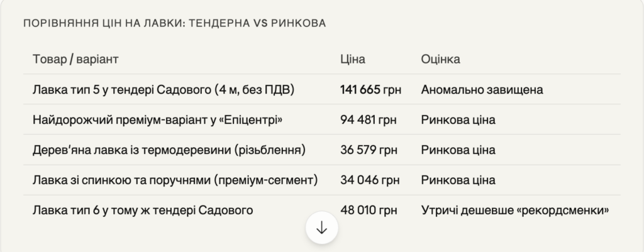The image size is (644, 252).
Task: Click the 'Товар / варіант' column header
Action: 75,59
